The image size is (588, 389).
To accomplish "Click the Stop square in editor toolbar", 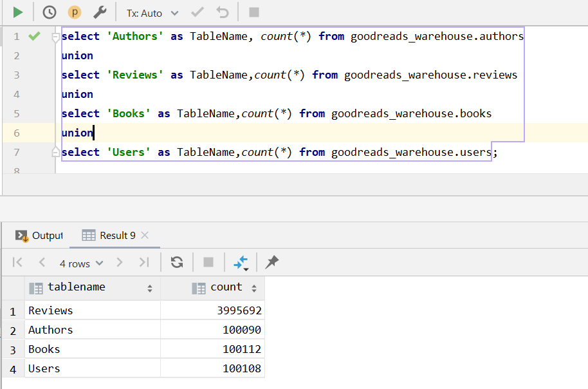I will [x=254, y=13].
